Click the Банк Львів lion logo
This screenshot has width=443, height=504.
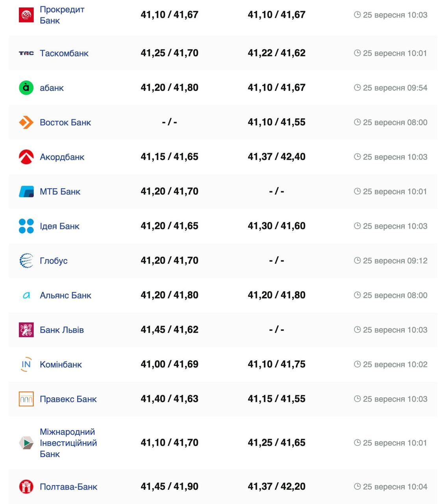pos(26,330)
